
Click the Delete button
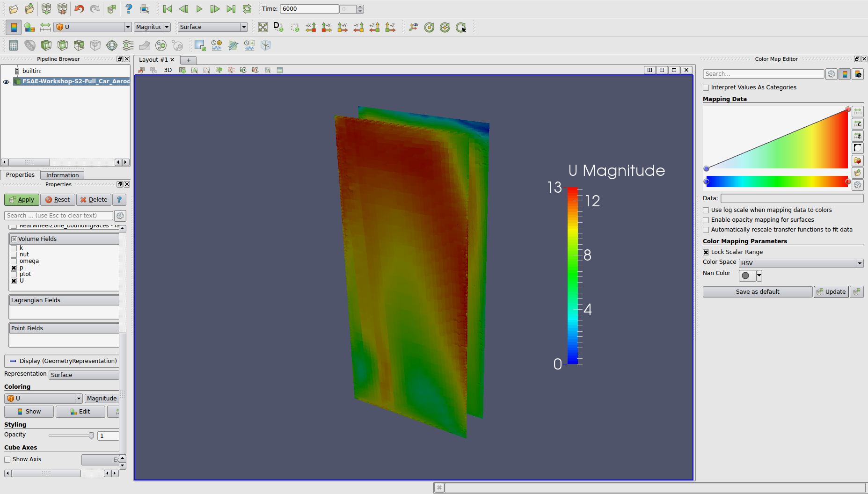[94, 200]
